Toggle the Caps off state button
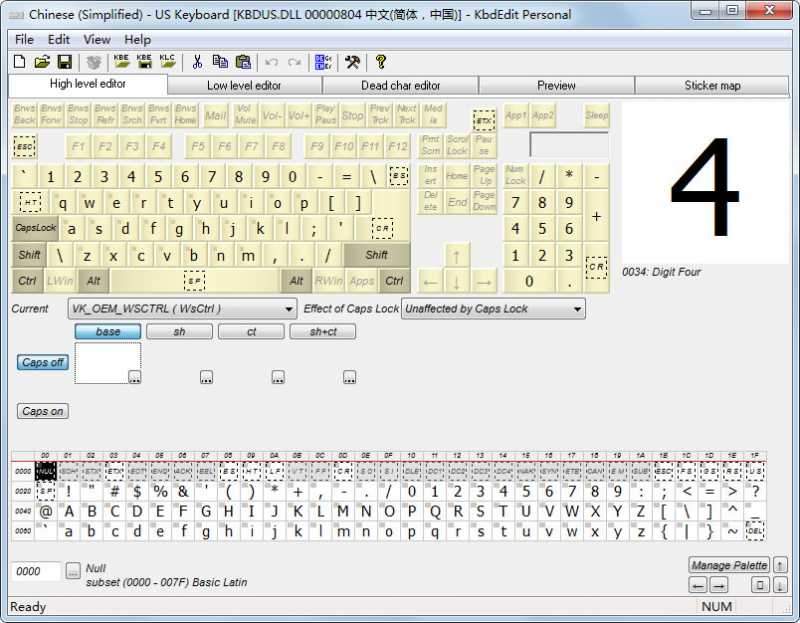 (43, 362)
